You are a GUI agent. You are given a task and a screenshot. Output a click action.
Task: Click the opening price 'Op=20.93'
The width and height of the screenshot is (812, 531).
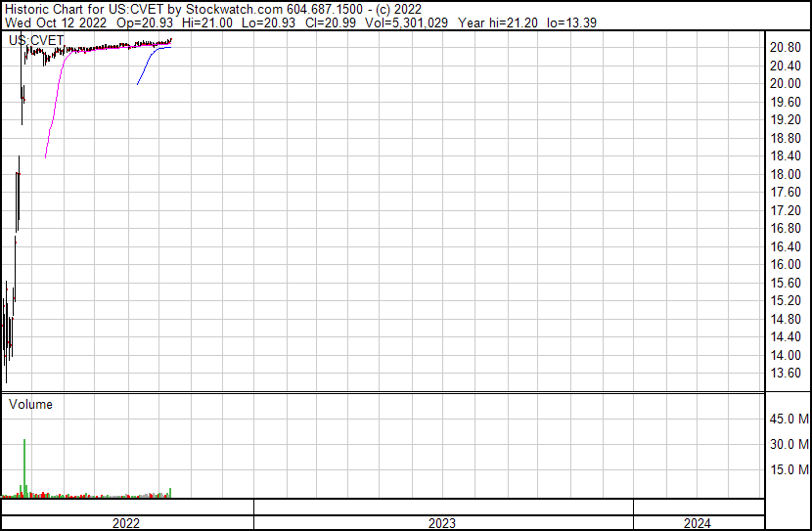tap(145, 22)
